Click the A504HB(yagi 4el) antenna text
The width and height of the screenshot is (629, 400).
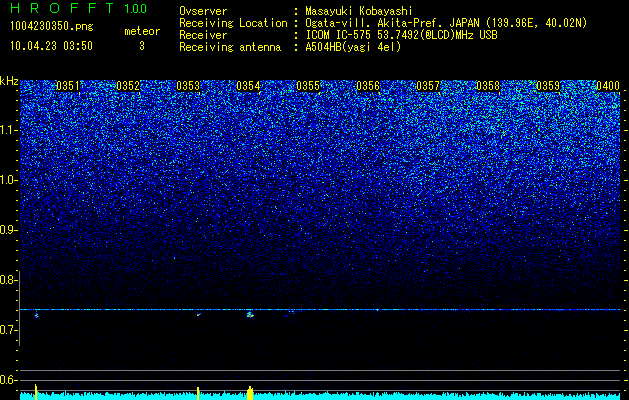pos(353,47)
